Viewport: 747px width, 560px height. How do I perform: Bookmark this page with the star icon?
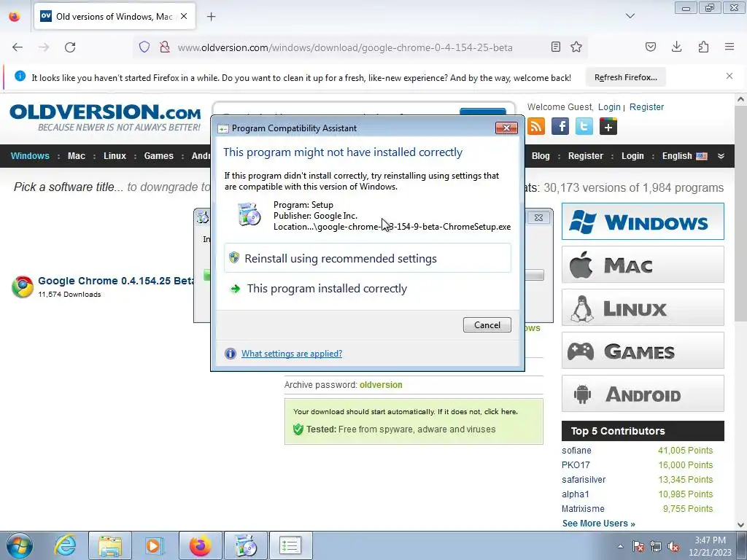pos(576,47)
